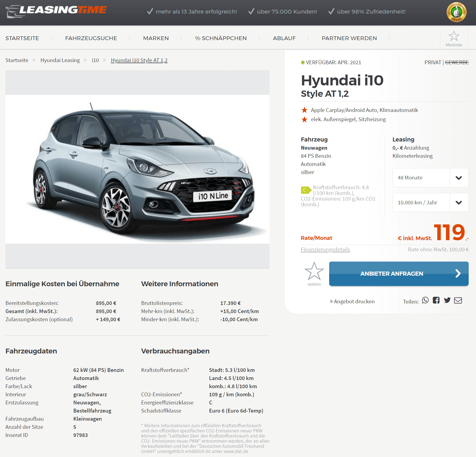Click the 'Euro 6 (Euro 6d-Temp)' value
The width and height of the screenshot is (476, 457).
point(236,411)
